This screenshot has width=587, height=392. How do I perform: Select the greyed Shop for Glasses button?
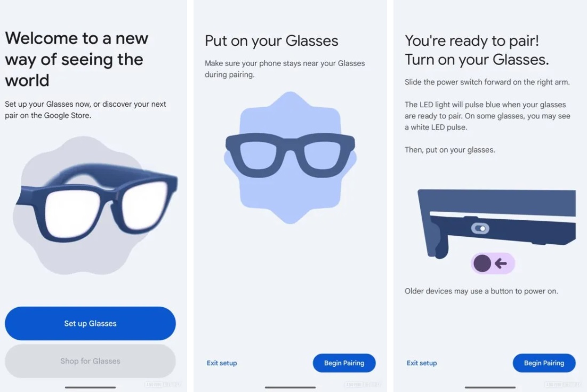(90, 361)
